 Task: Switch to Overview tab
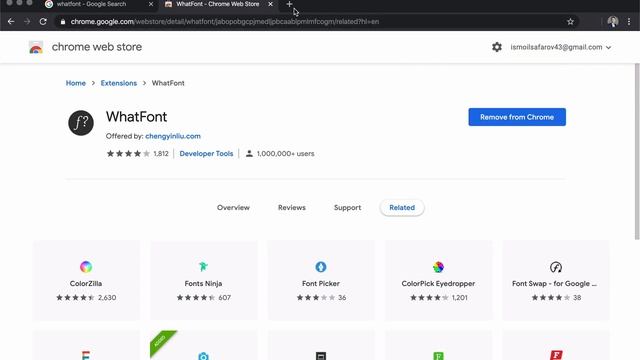click(x=233, y=207)
